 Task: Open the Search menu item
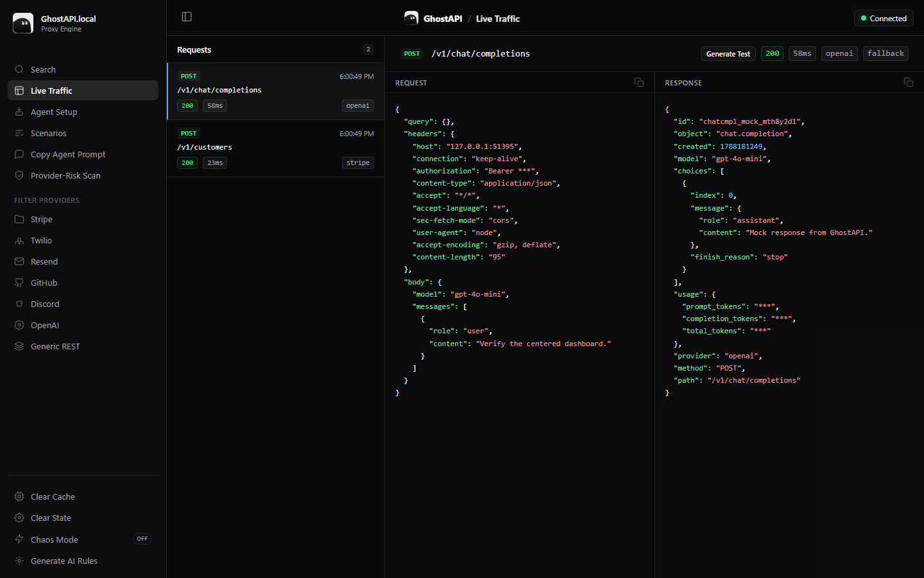pyautogui.click(x=83, y=69)
